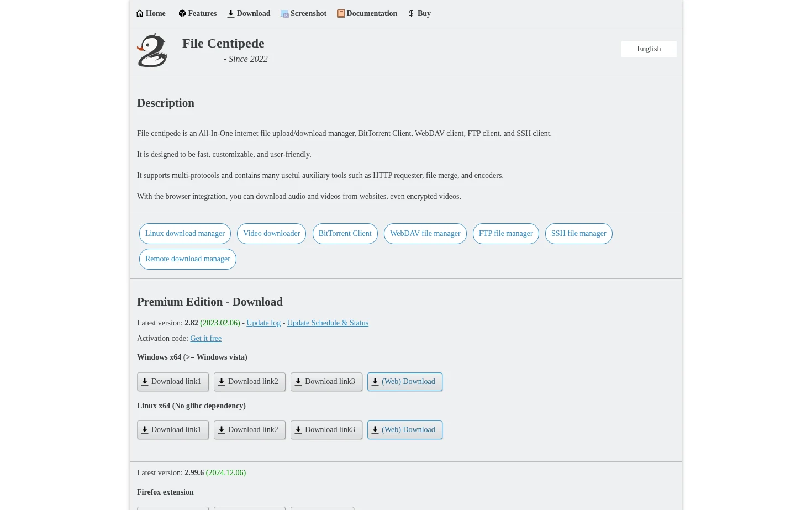Click the Download arrow icon in navigation

[231, 14]
